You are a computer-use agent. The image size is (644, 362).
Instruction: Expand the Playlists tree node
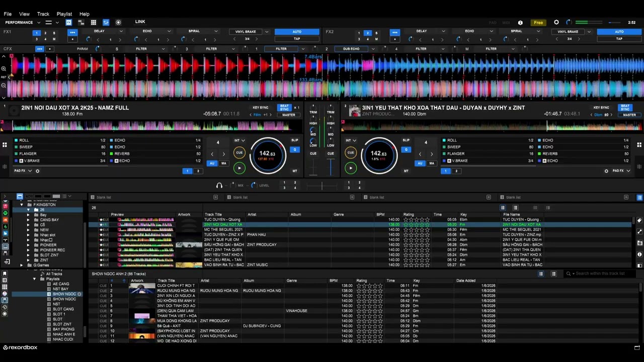click(x=35, y=279)
